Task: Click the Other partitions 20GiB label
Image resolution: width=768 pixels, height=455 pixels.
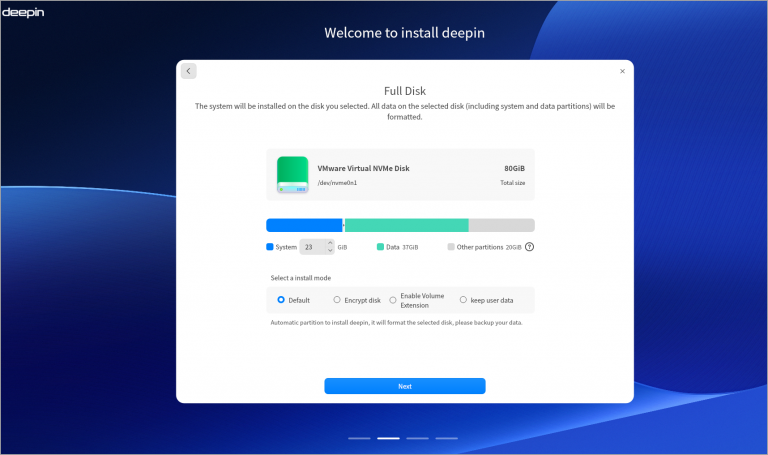Action: 489,247
